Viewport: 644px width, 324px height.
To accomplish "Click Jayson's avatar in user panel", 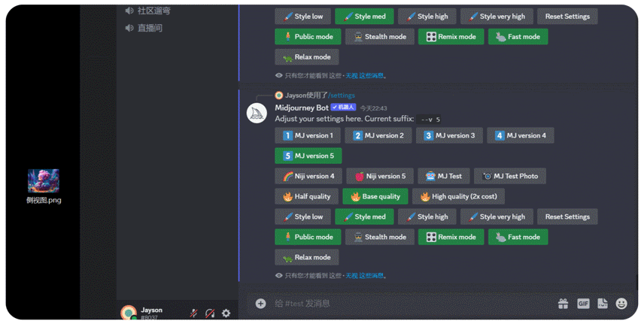I will point(129,313).
